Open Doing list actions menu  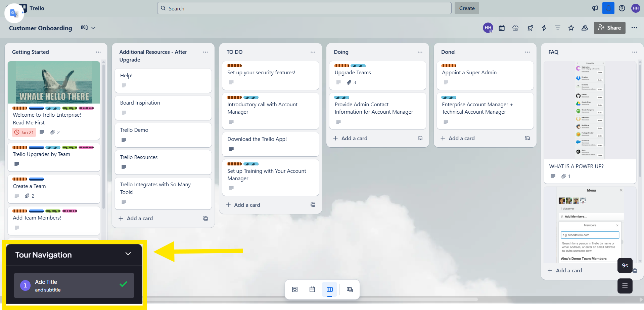point(420,52)
